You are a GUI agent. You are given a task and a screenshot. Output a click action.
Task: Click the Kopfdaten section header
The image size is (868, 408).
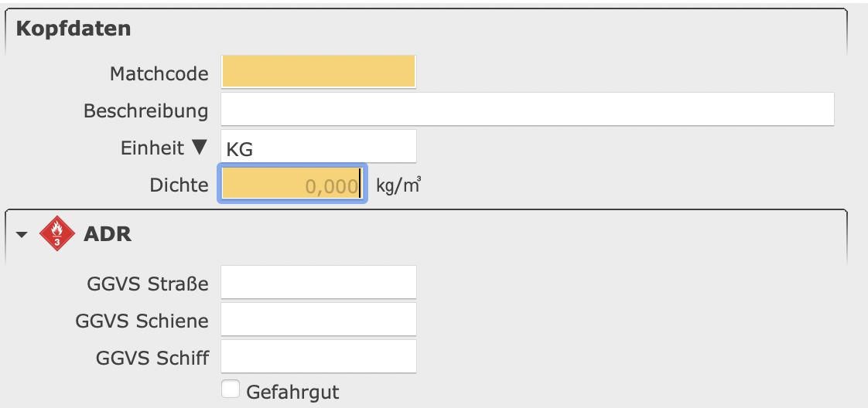[73, 29]
